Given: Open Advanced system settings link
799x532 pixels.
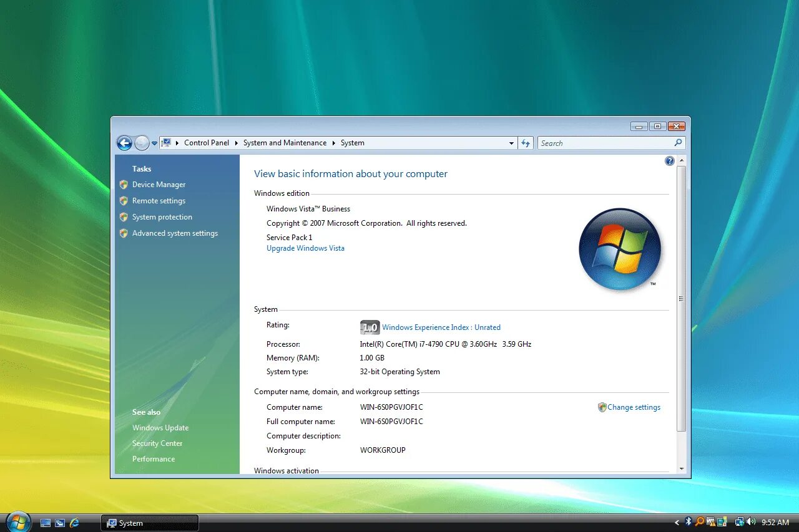Looking at the screenshot, I should coord(175,233).
